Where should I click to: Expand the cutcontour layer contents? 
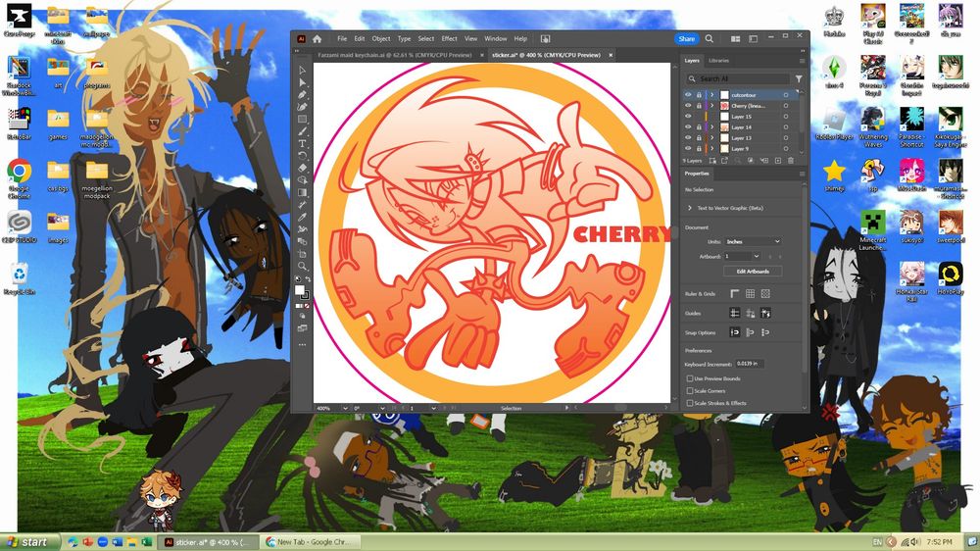[x=711, y=95]
